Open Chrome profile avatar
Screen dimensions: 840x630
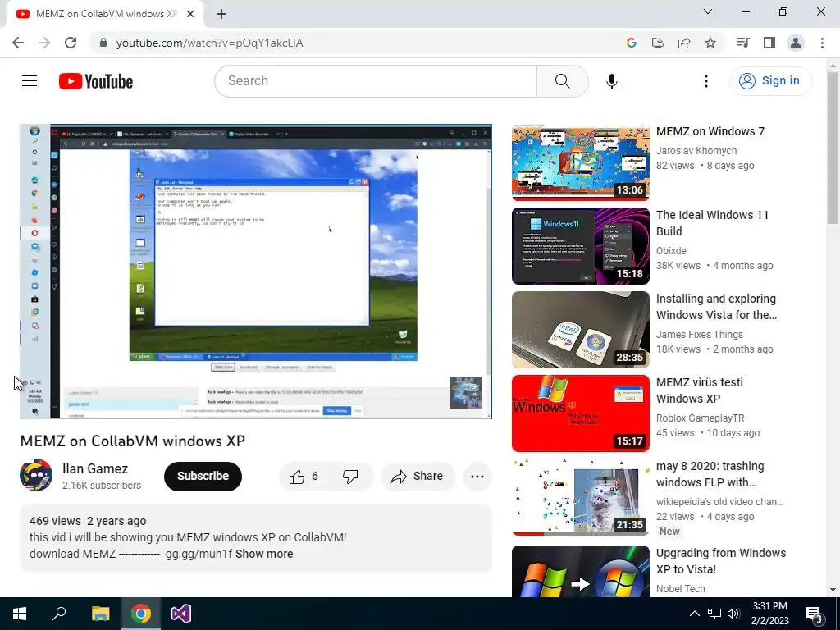click(796, 43)
